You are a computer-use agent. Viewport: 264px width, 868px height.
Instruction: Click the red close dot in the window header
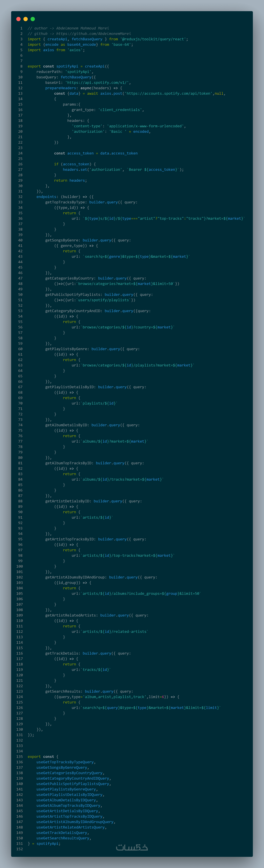(x=18, y=19)
